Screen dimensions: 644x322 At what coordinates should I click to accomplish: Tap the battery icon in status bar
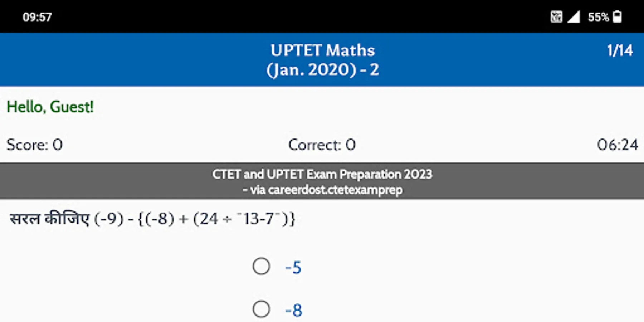pyautogui.click(x=617, y=17)
